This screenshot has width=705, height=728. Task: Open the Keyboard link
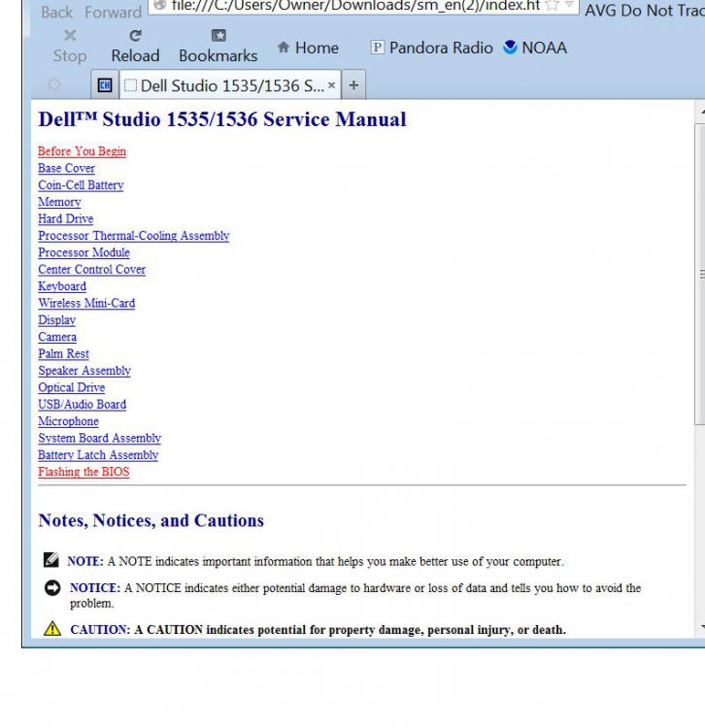pos(62,286)
